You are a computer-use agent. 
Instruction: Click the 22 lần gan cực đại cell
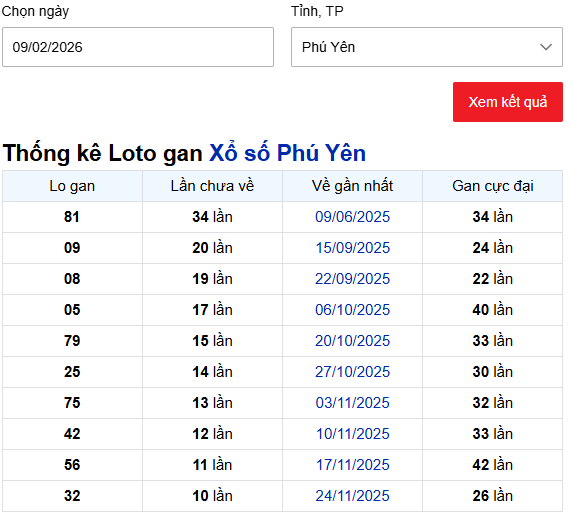(x=493, y=279)
